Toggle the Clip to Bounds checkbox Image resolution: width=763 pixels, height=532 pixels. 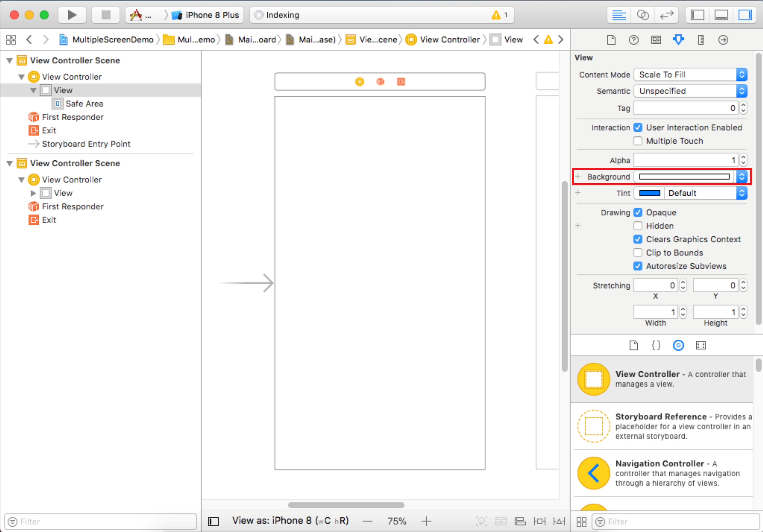click(637, 253)
